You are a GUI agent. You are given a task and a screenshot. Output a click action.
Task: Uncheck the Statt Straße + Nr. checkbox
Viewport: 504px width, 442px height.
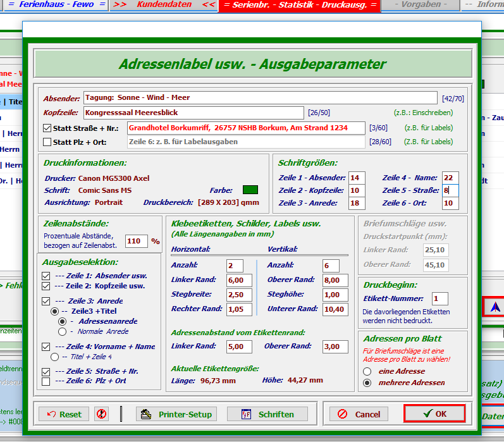point(47,128)
